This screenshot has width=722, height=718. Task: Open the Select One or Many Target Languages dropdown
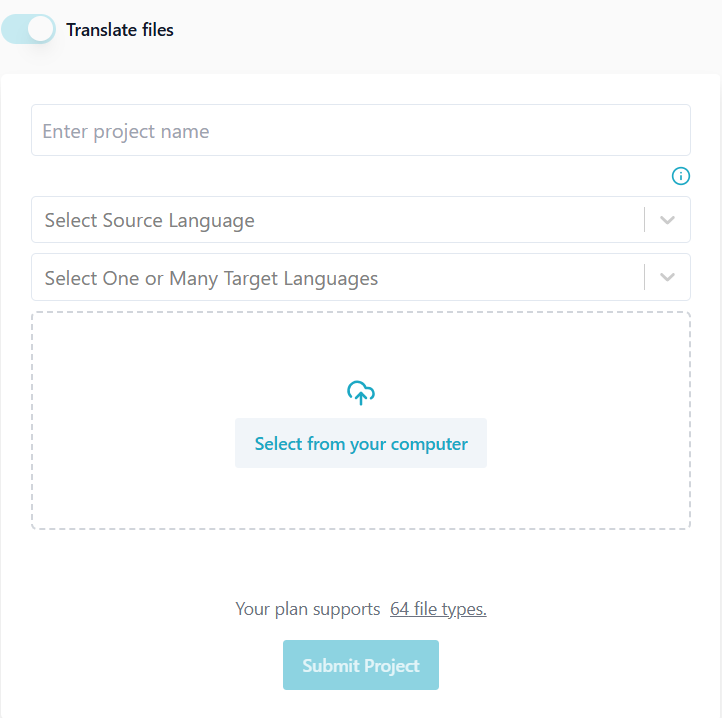pos(340,277)
